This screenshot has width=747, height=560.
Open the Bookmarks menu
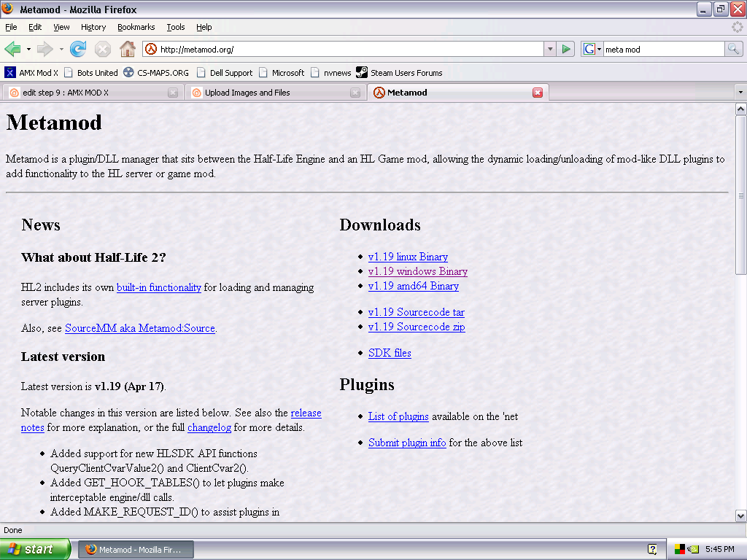(x=136, y=27)
